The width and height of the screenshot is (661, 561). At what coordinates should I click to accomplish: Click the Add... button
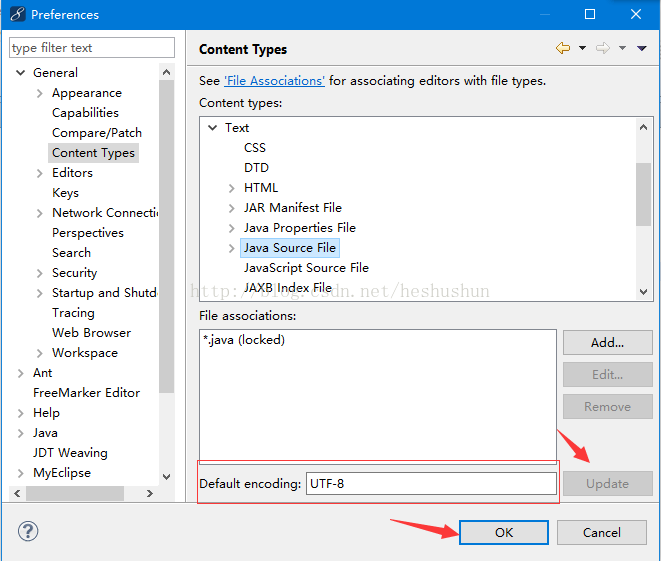point(607,343)
